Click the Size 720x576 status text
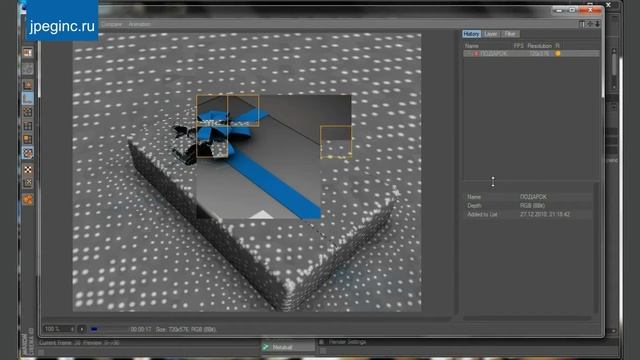This screenshot has height=360, width=640. pos(186,329)
